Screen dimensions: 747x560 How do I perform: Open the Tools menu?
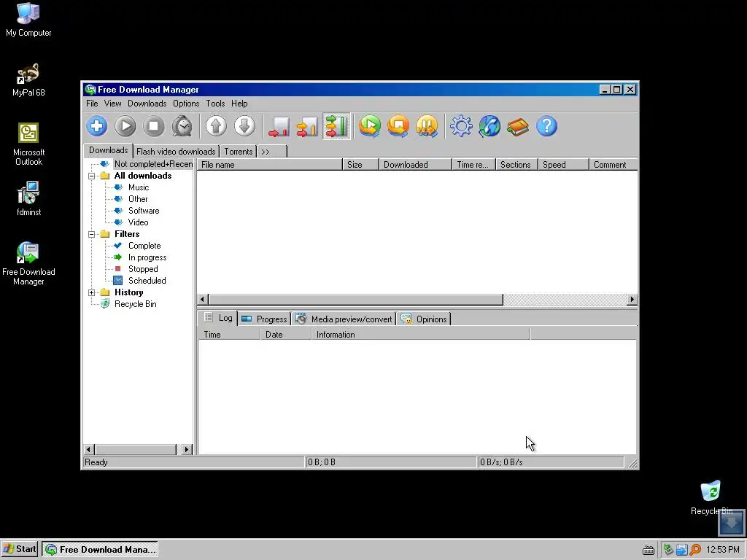click(215, 104)
